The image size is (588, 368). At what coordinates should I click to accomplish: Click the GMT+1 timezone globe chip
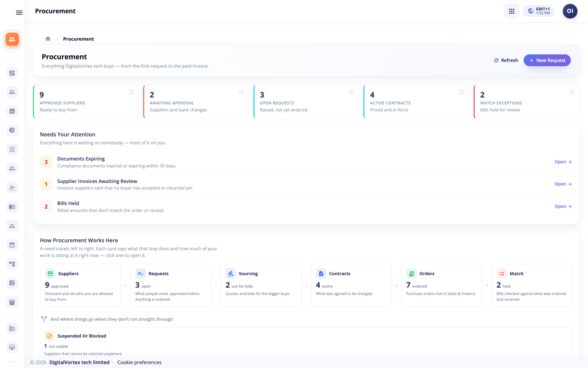538,11
